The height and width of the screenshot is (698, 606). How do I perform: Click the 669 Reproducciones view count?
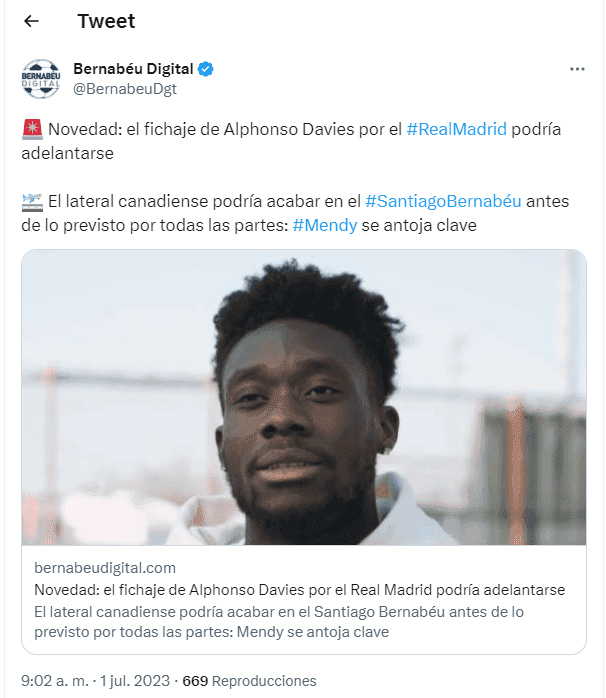(249, 681)
